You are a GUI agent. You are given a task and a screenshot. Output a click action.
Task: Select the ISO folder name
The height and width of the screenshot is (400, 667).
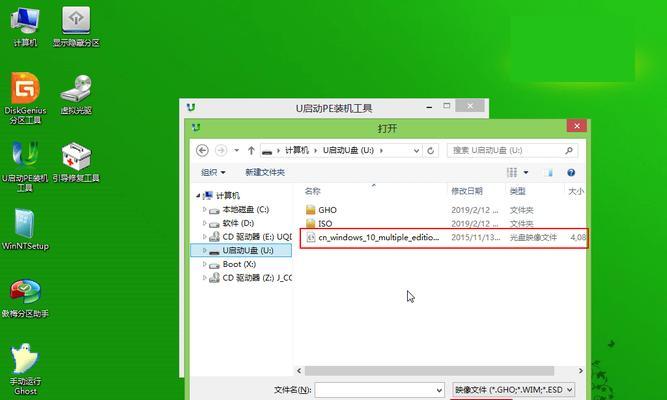(325, 223)
